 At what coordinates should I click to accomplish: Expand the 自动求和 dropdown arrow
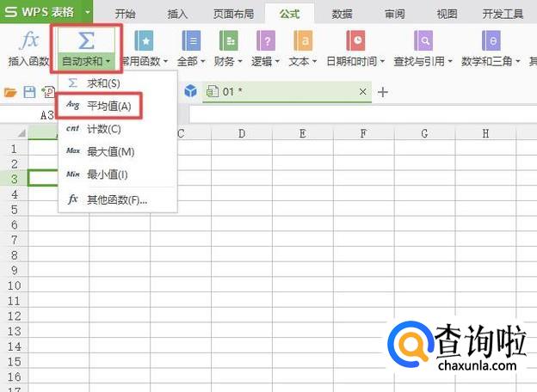tap(108, 62)
